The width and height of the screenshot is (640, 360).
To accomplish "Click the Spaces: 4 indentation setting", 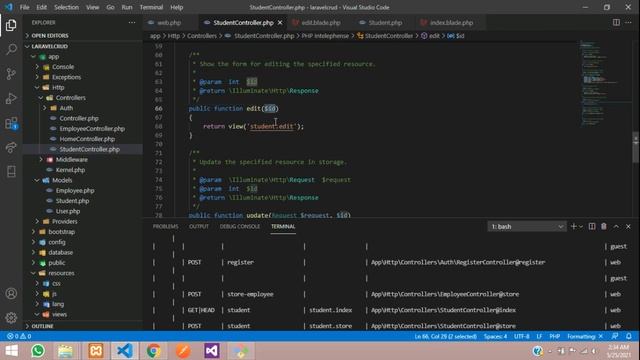I will pyautogui.click(x=495, y=336).
